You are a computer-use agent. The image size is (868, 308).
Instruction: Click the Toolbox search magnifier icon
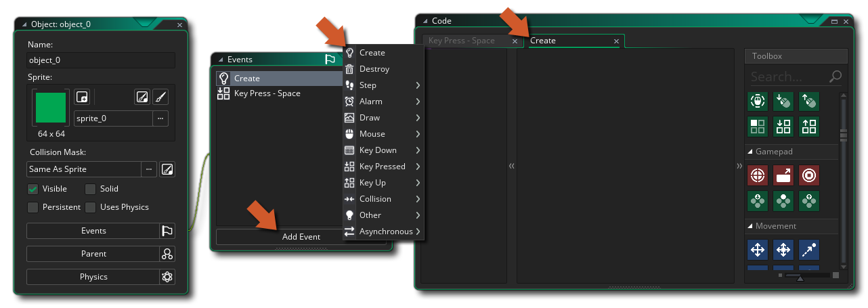click(x=836, y=76)
